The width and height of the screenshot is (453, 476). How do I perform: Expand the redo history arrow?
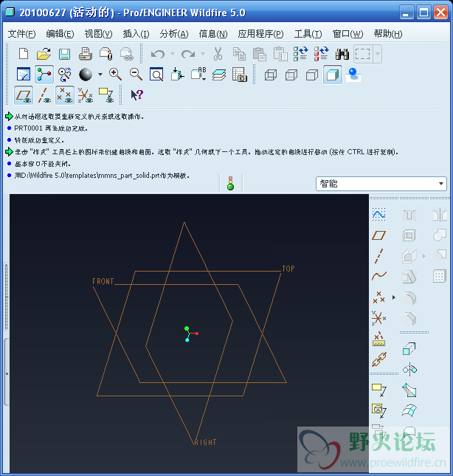pyautogui.click(x=203, y=54)
